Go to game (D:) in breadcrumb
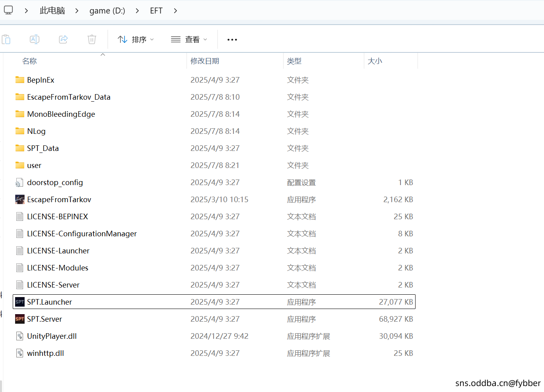 [107, 11]
